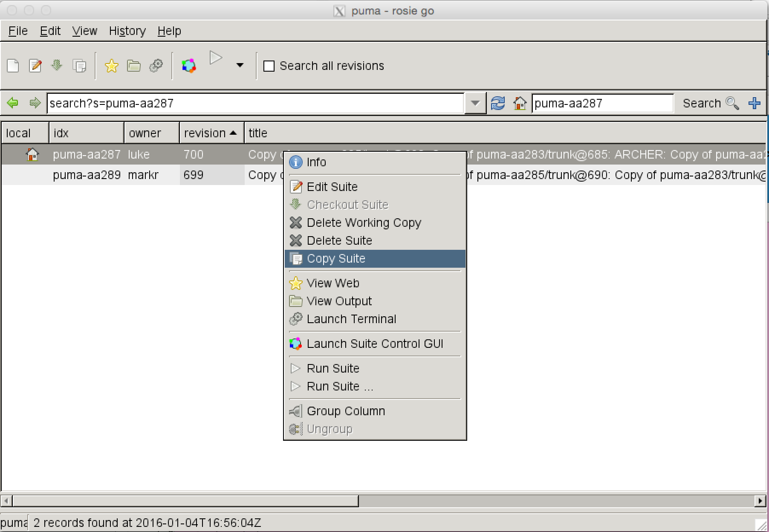769x532 pixels.
Task: Choose Delete Suite in context menu
Action: tap(375, 240)
